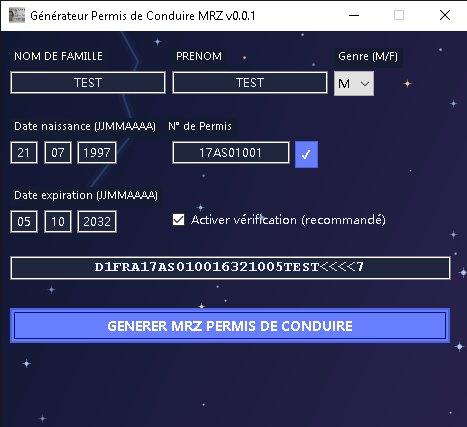The width and height of the screenshot is (467, 427).
Task: Click expiration year field 2032
Action: click(97, 221)
